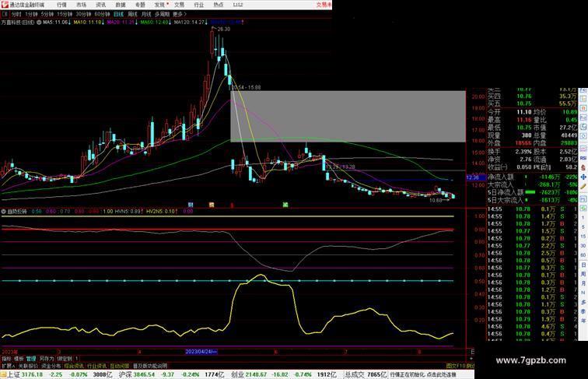588x379 pixels.
Task: Open the 关联报价 tab
Action: pos(28,366)
